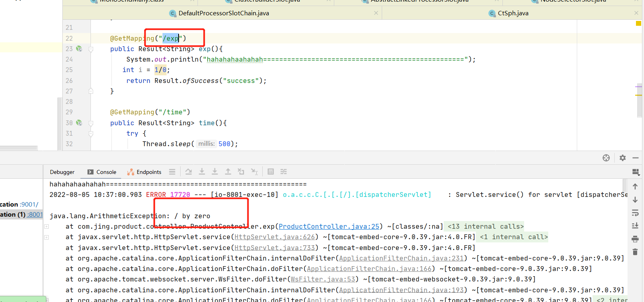The image size is (644, 302).
Task: Click the editor vertical scrollbar
Action: tap(640, 100)
